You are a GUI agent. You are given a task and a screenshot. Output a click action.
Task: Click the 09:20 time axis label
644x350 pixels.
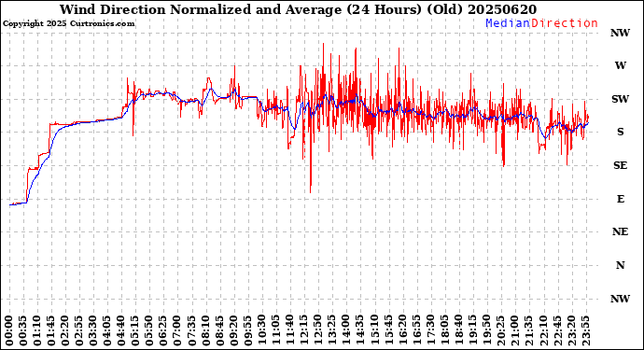[x=233, y=331]
